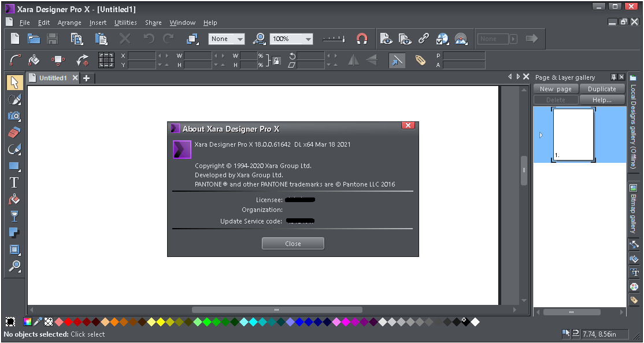Click the Copy toolbar icon

click(x=77, y=39)
